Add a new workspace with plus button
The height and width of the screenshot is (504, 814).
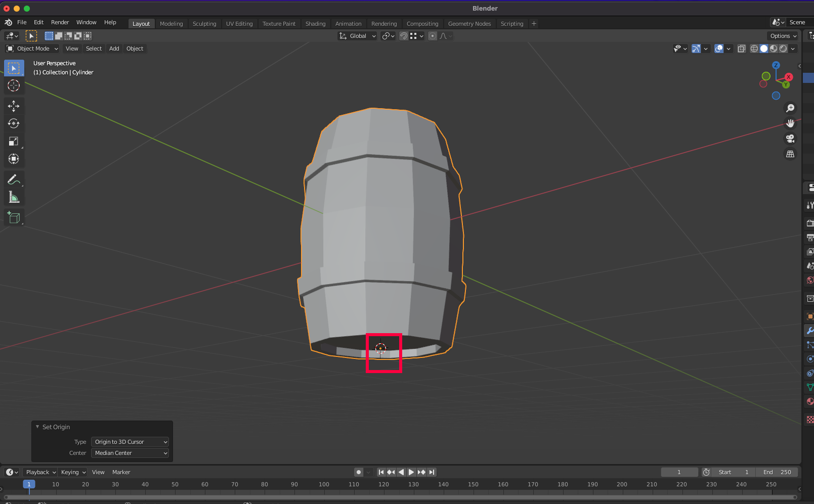[534, 24]
